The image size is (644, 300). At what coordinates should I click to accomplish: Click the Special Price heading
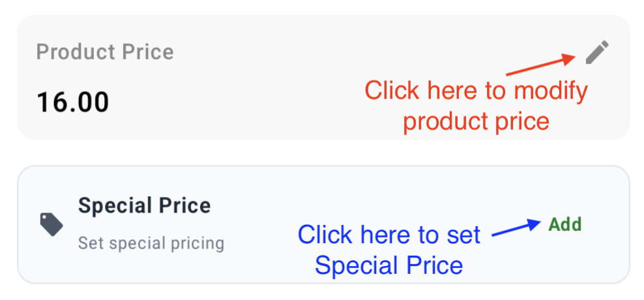145,205
